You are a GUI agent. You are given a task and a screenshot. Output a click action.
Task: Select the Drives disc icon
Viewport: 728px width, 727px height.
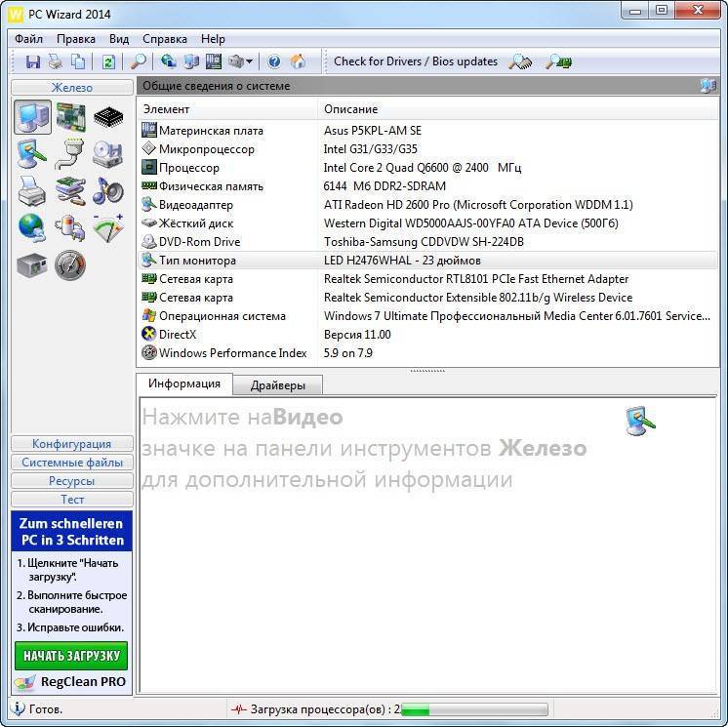pyautogui.click(x=107, y=154)
